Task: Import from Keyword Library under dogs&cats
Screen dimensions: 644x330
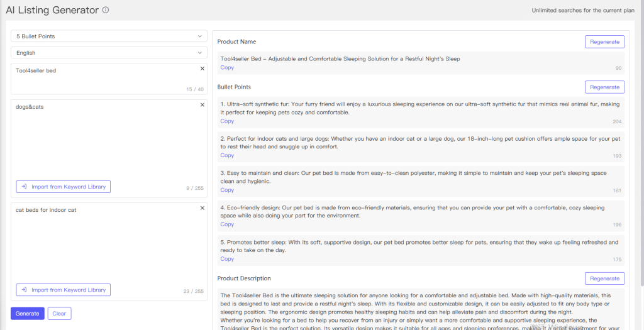Action: [64, 187]
